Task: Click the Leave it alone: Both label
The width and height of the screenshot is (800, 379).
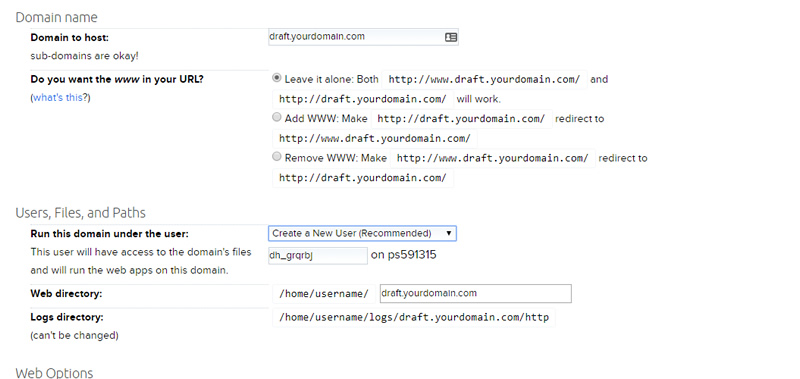Action: 332,79
